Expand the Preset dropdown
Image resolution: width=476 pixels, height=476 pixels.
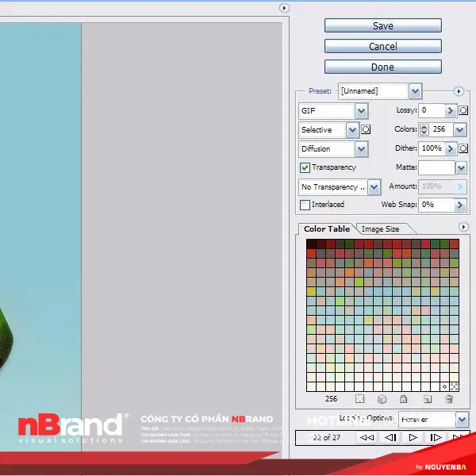point(415,91)
